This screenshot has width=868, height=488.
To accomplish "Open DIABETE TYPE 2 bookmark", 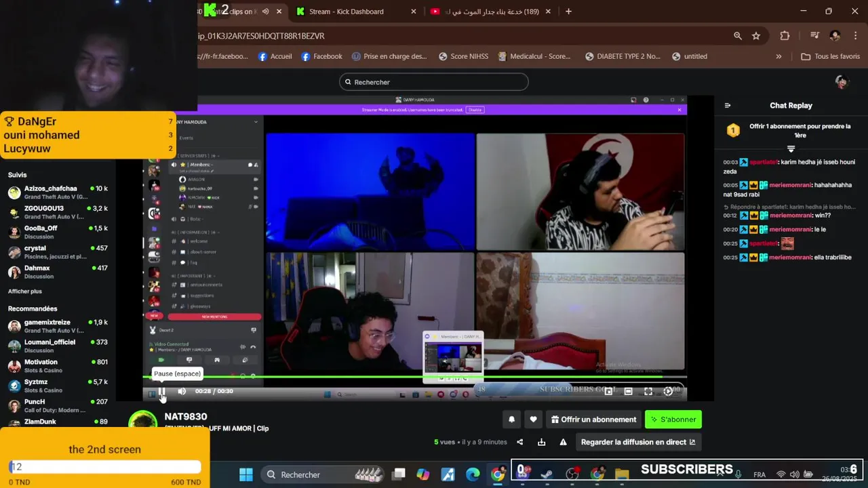I will coord(623,57).
